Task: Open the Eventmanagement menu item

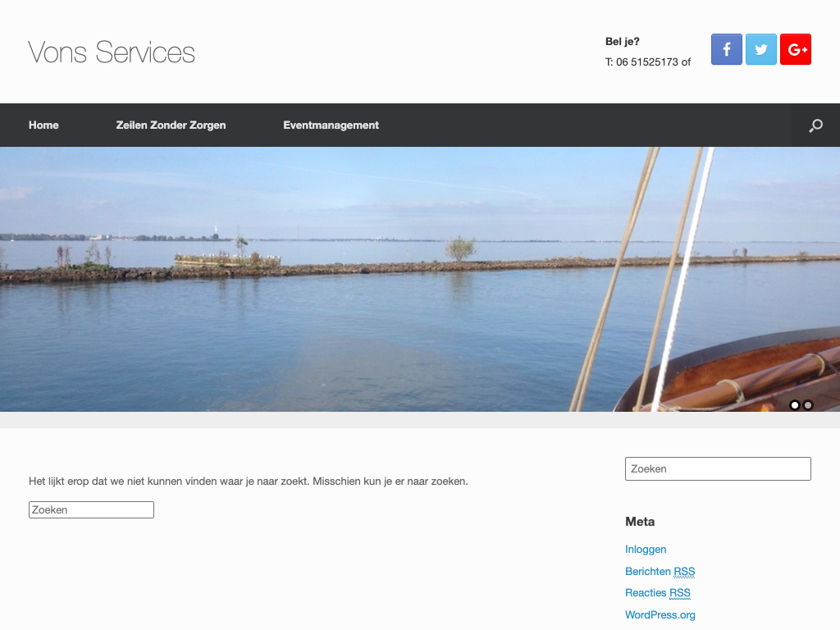Action: pos(331,126)
